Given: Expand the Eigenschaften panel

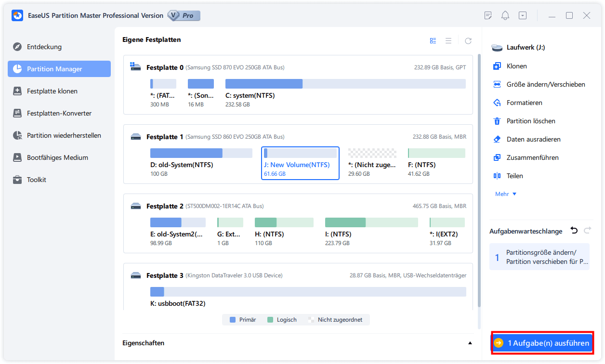Looking at the screenshot, I should pos(470,343).
